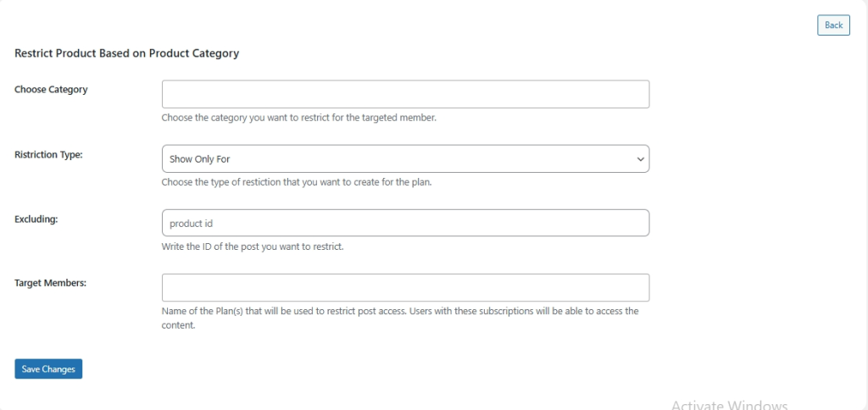Screen dimensions: 868x410
Task: Click the Excluding product id field
Action: coord(405,223)
